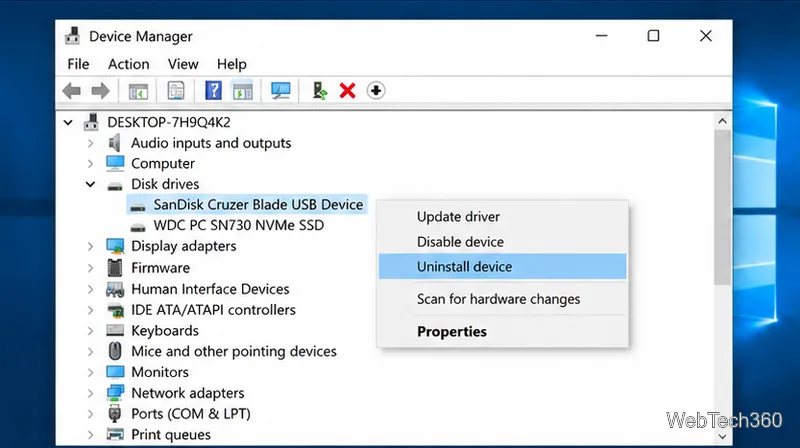Choose Scan for hardware changes
This screenshot has width=800, height=448.
coord(502,299)
